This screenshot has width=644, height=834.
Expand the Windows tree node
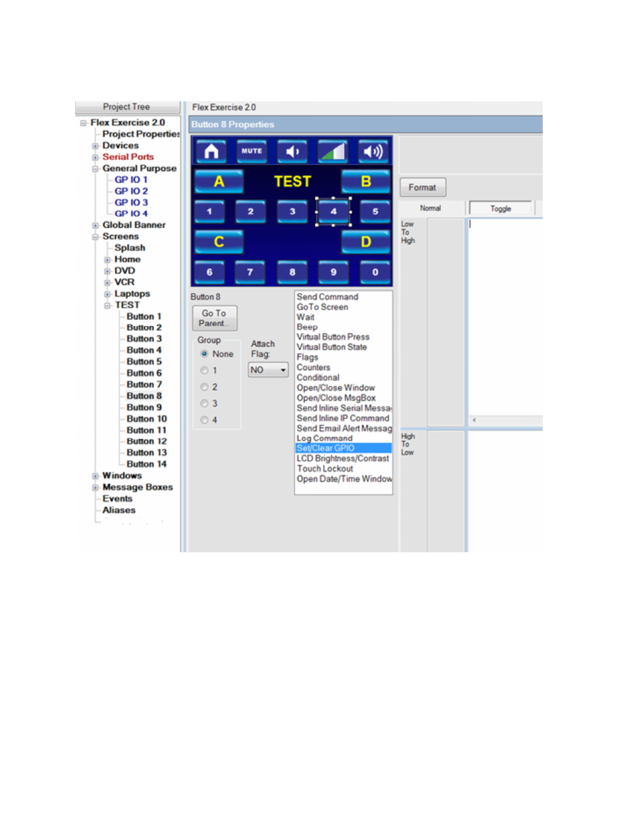(x=95, y=476)
